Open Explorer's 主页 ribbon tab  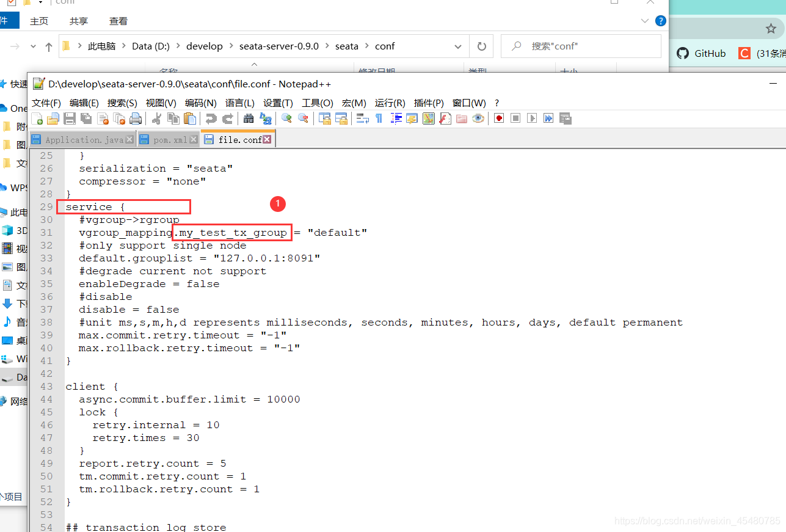(39, 21)
